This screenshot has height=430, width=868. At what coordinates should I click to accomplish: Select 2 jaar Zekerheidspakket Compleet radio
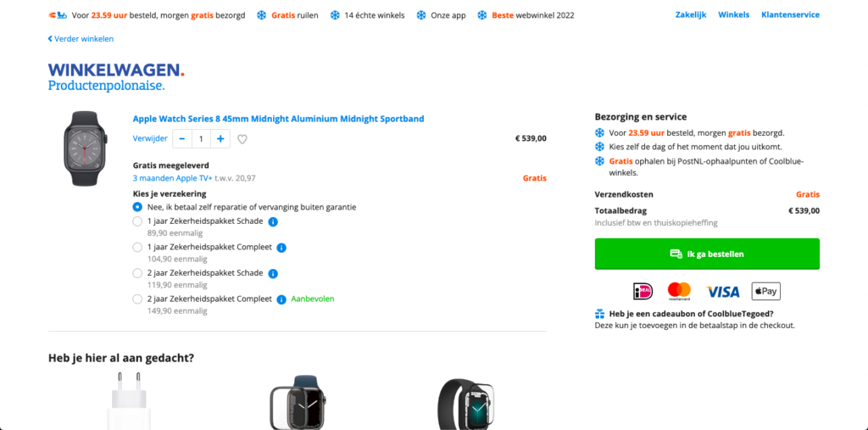click(137, 299)
